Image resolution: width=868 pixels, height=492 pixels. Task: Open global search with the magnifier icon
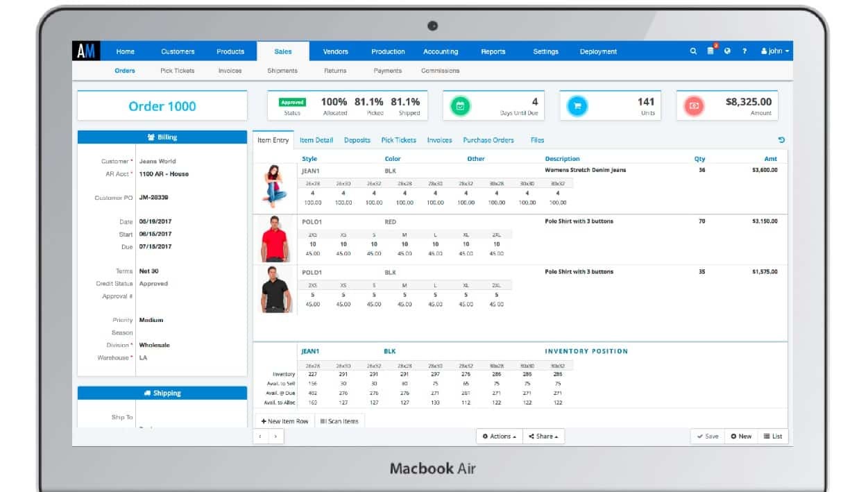click(693, 51)
